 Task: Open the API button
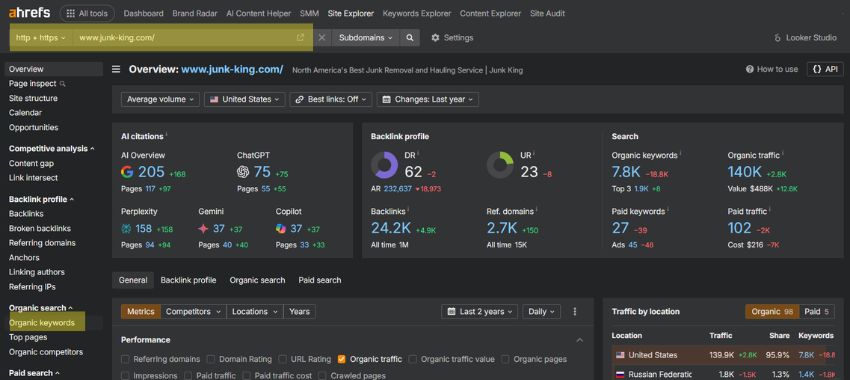coord(825,69)
